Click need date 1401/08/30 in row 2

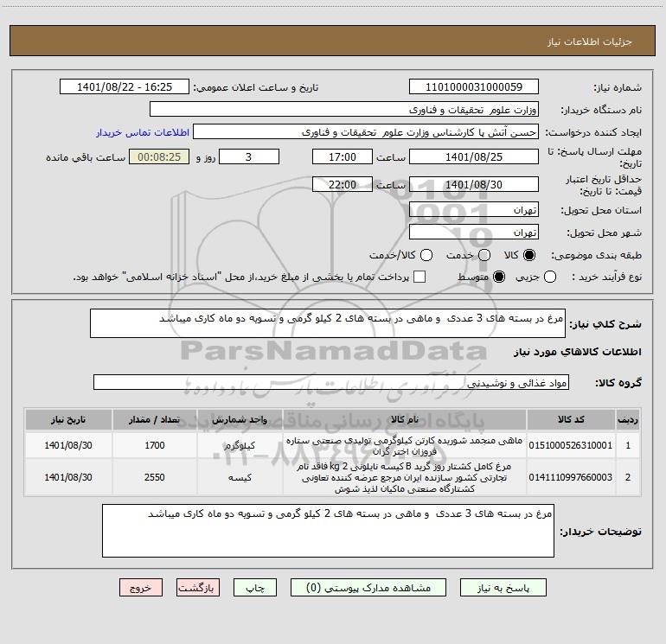68,477
